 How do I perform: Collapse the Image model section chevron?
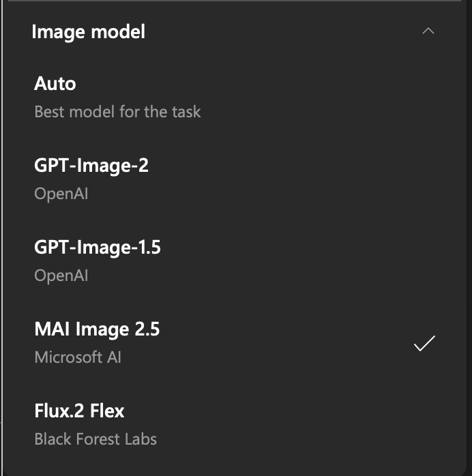click(428, 31)
